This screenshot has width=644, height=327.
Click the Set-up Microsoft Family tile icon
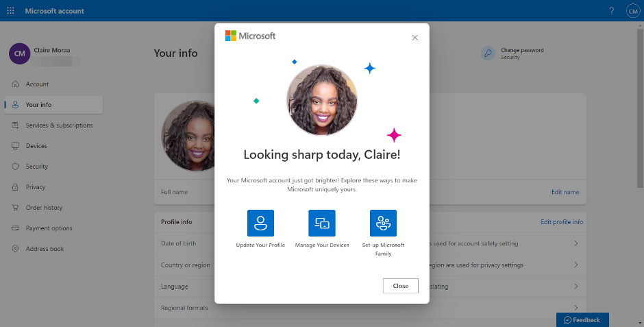(383, 223)
